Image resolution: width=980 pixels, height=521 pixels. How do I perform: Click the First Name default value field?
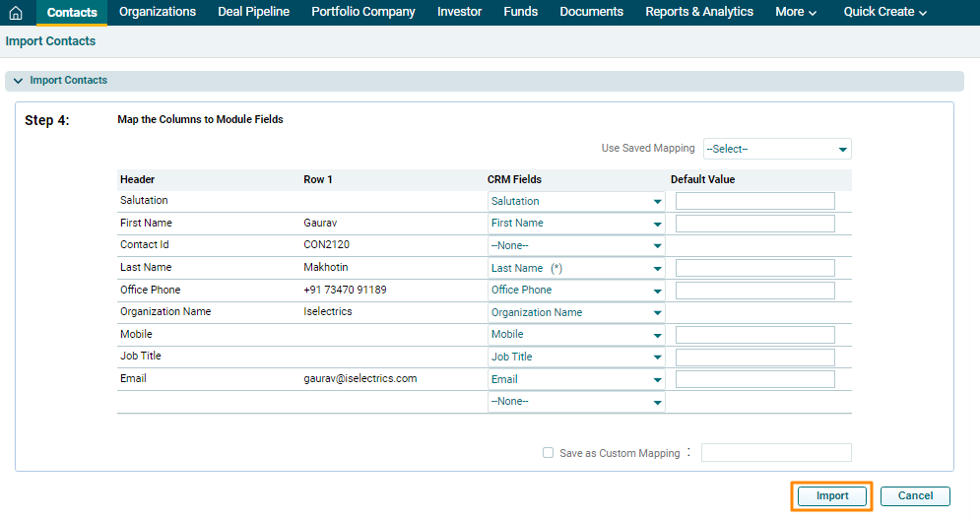pos(754,224)
